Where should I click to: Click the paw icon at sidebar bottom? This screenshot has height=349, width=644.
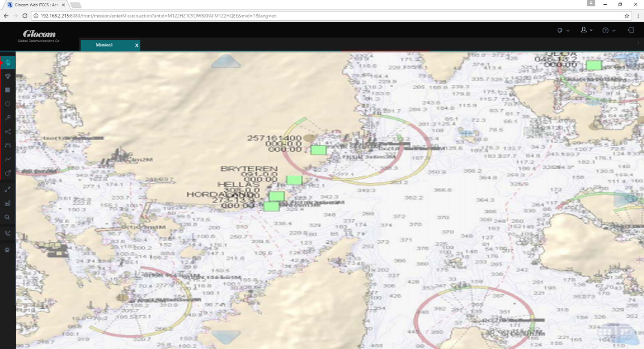pos(7,249)
